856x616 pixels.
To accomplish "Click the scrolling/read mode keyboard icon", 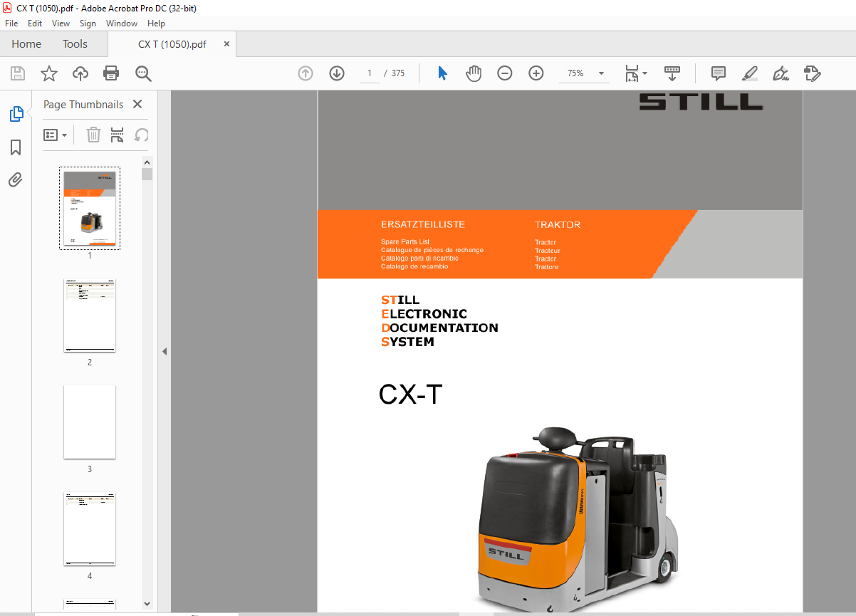I will (672, 73).
